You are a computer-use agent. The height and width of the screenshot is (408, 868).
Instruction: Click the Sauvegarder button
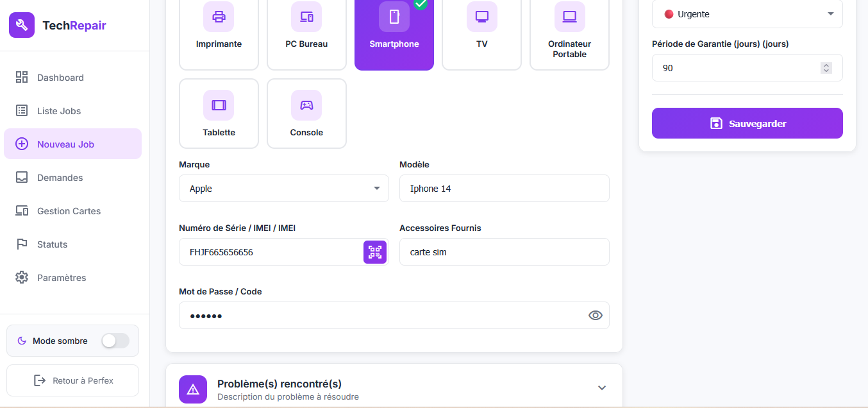747,123
